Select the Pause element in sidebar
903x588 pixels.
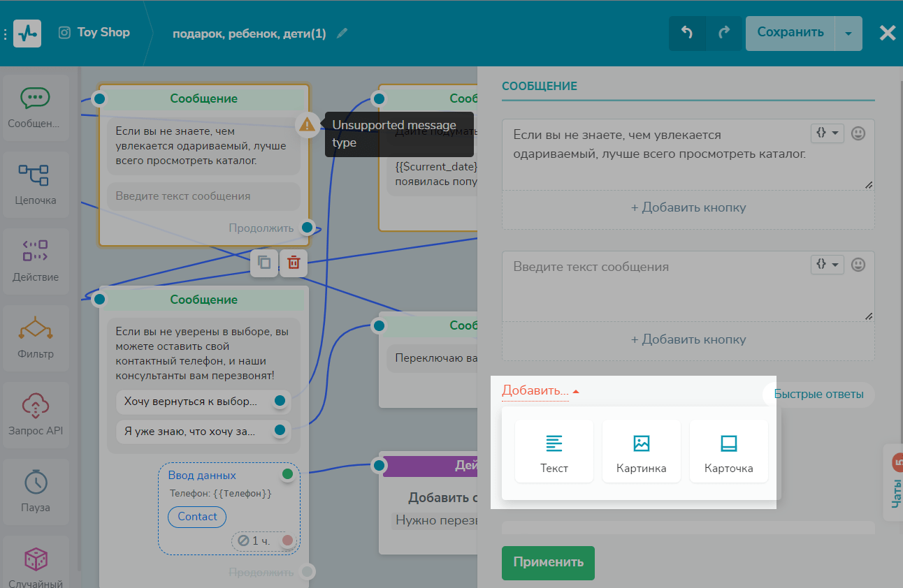[x=36, y=491]
